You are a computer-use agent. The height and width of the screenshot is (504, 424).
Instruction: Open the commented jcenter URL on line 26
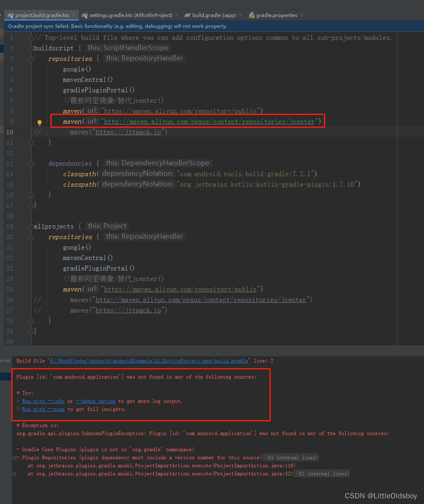point(201,300)
